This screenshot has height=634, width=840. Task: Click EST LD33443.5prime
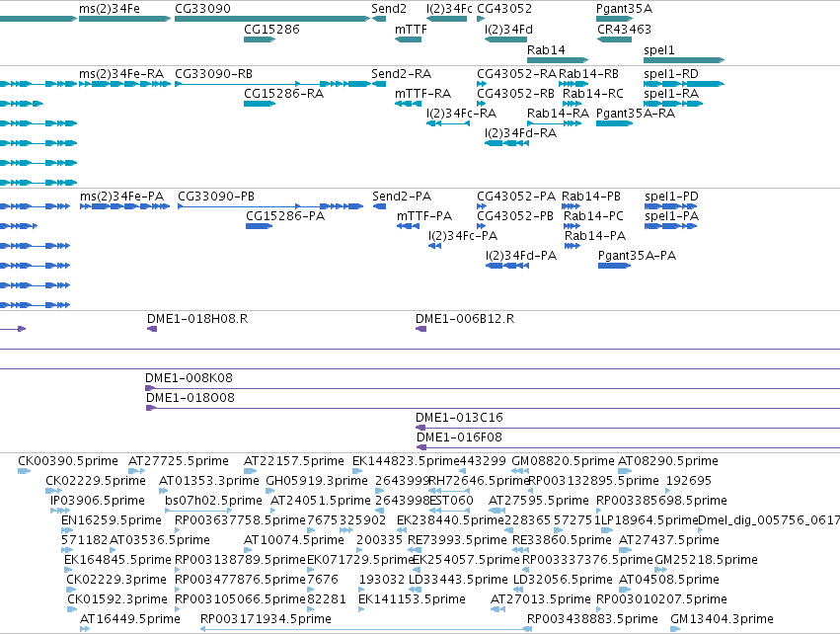click(458, 581)
